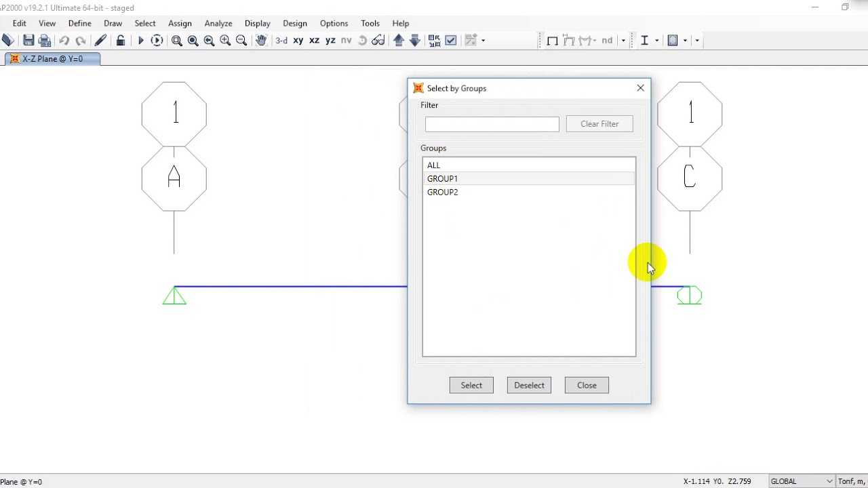This screenshot has width=868, height=488.
Task: Open the Tonf, m units dropdown
Action: point(852,481)
